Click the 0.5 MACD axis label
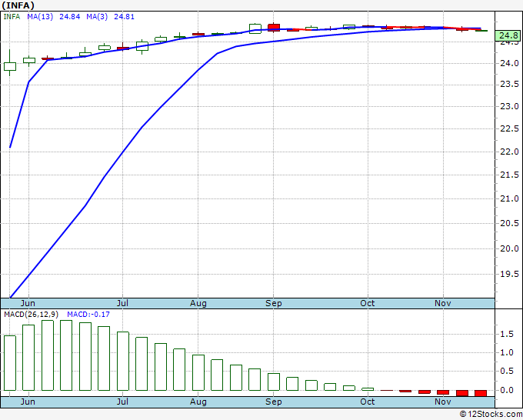Screen dimensions: 523x420 pyautogui.click(x=507, y=371)
